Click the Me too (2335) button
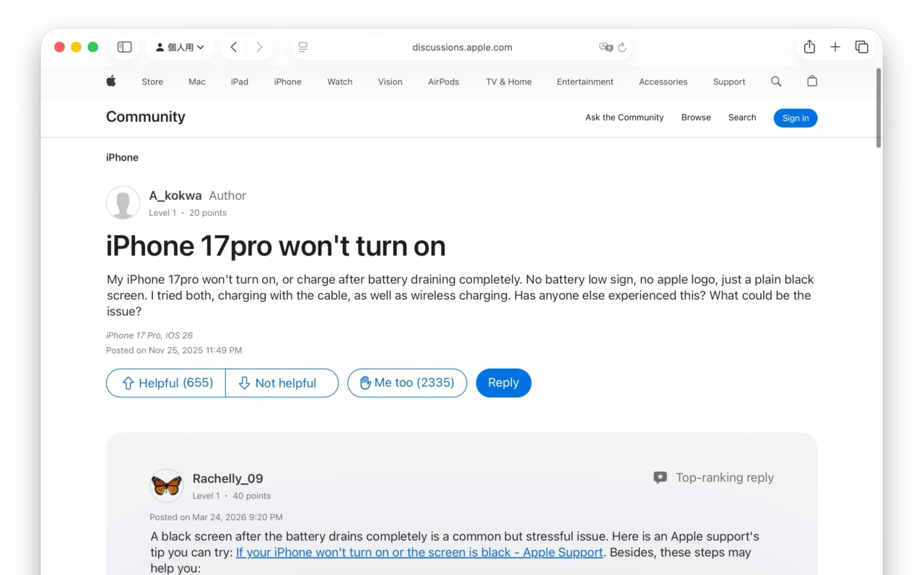This screenshot has height=575, width=924. tap(407, 383)
